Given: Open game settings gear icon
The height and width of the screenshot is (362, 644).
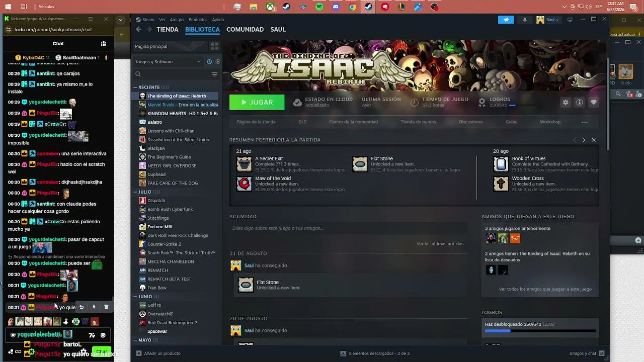Looking at the screenshot, I should 566,102.
